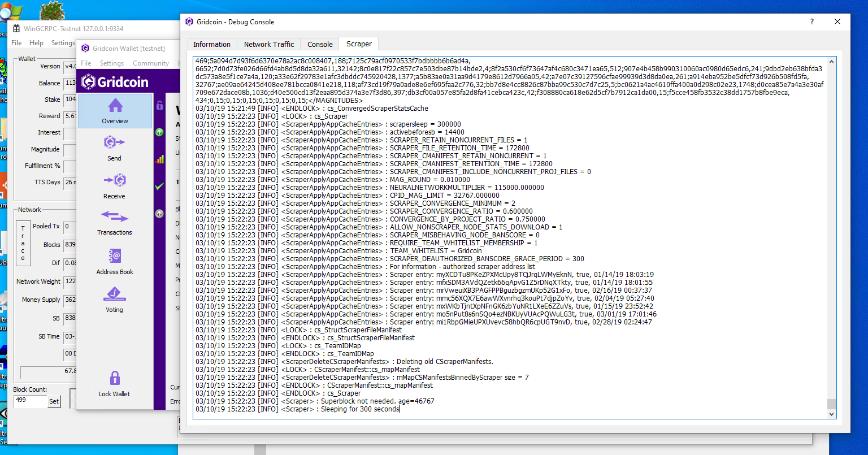The width and height of the screenshot is (868, 455).
Task: Open the Community menu in Gridcoin Wallet
Action: coord(151,63)
